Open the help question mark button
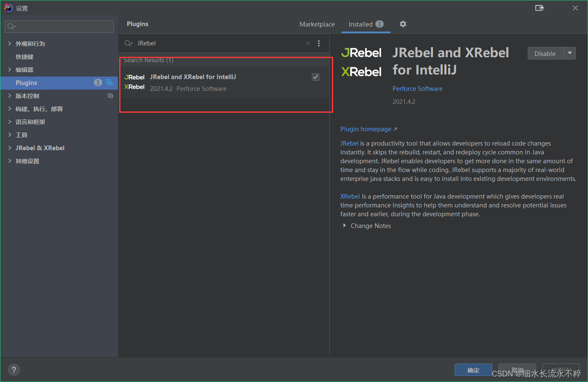 tap(14, 370)
